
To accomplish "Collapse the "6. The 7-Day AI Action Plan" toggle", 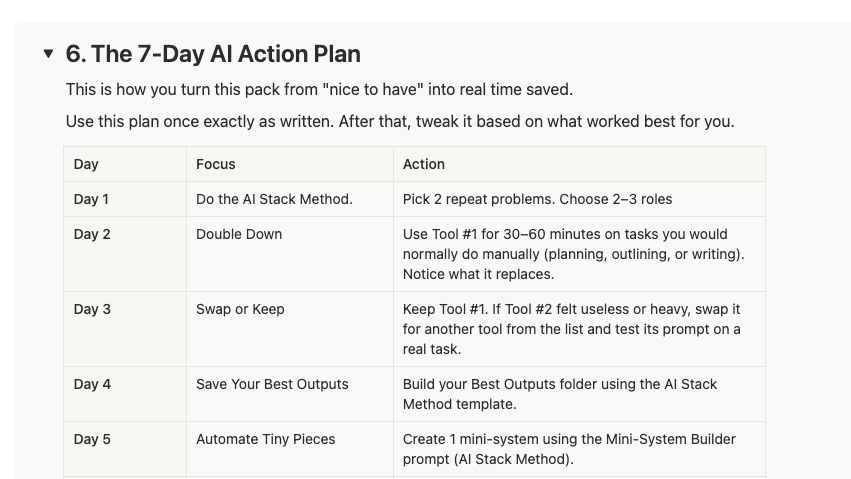I will point(48,54).
